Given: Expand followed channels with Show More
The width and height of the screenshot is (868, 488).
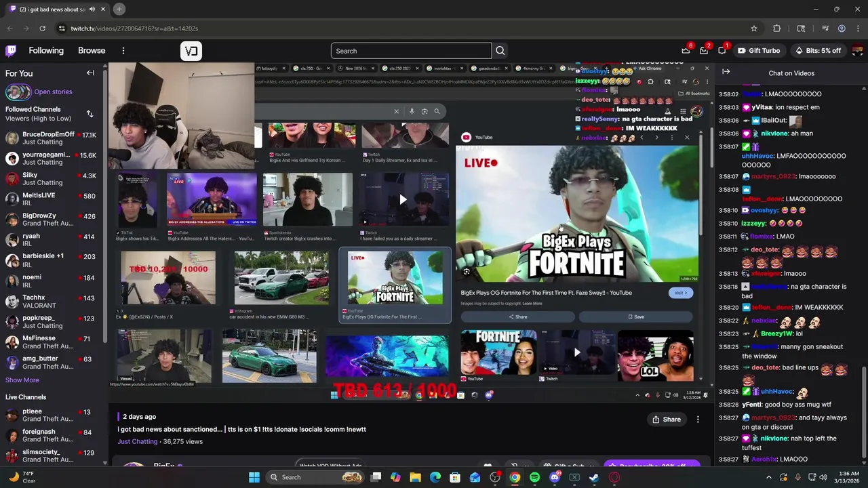Looking at the screenshot, I should [x=22, y=380].
